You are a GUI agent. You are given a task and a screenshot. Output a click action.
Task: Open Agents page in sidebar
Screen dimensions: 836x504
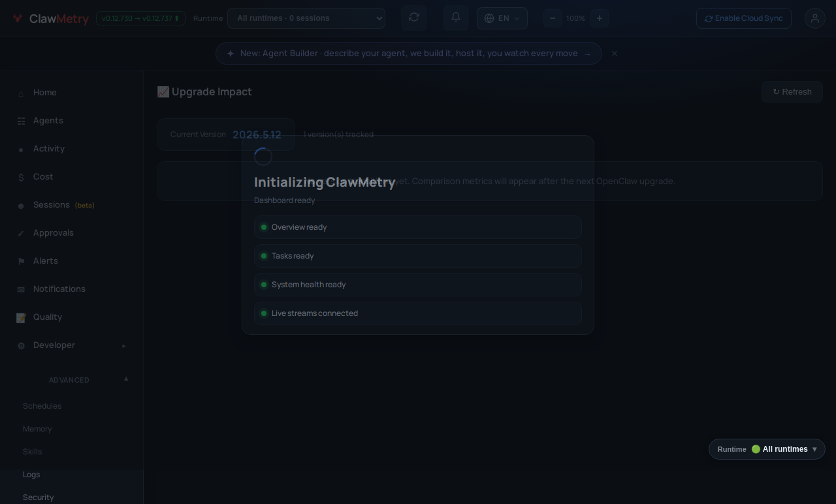pos(72,121)
